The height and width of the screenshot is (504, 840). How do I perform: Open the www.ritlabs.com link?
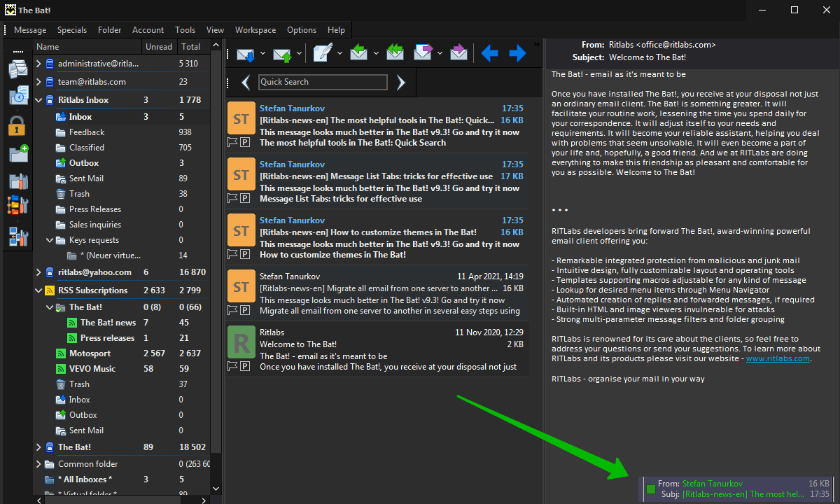pos(778,358)
